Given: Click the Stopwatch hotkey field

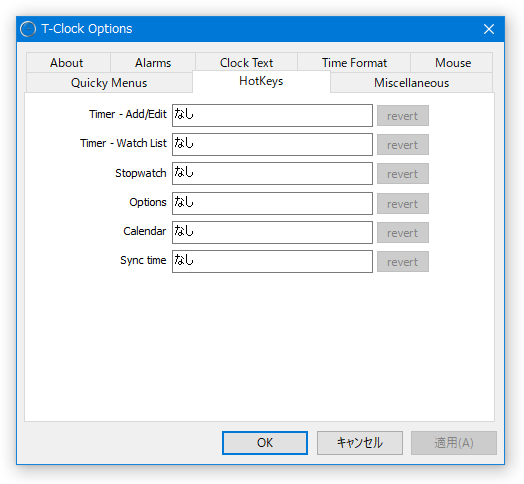Looking at the screenshot, I should click(272, 173).
